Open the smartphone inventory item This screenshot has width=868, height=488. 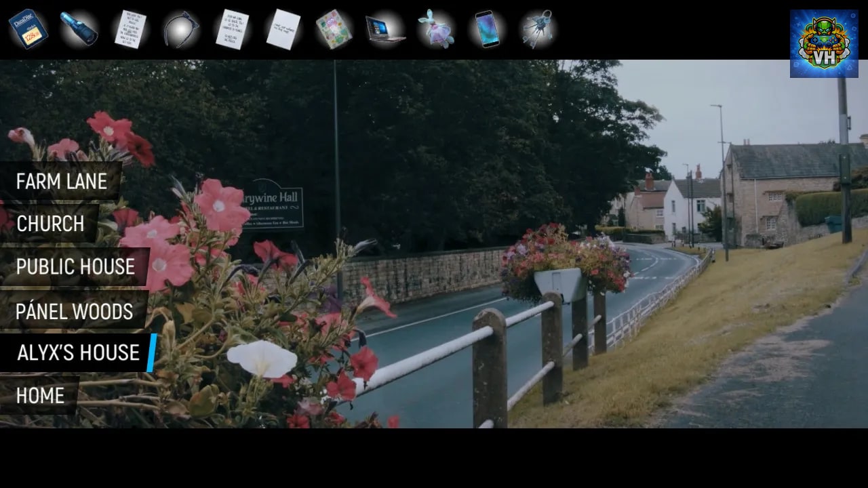487,29
